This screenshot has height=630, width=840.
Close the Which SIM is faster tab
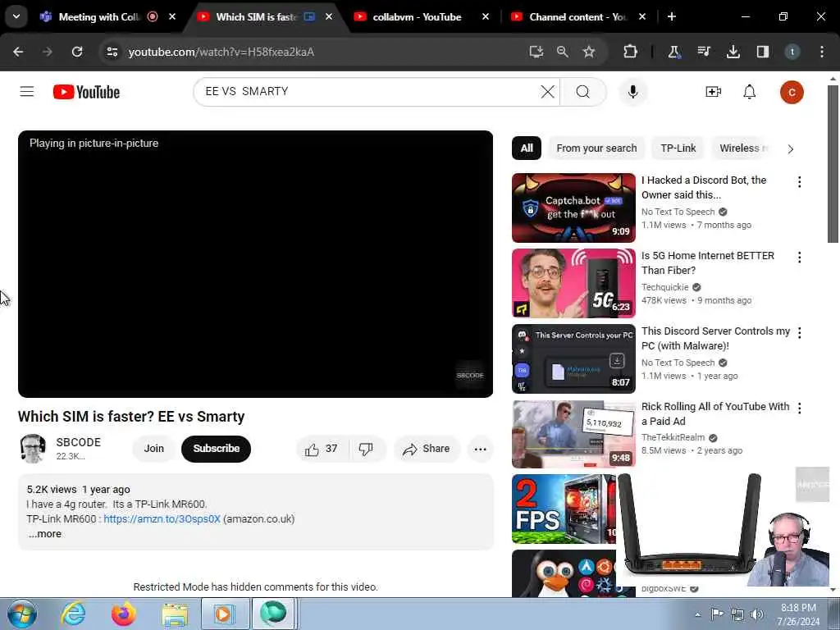[x=329, y=16]
